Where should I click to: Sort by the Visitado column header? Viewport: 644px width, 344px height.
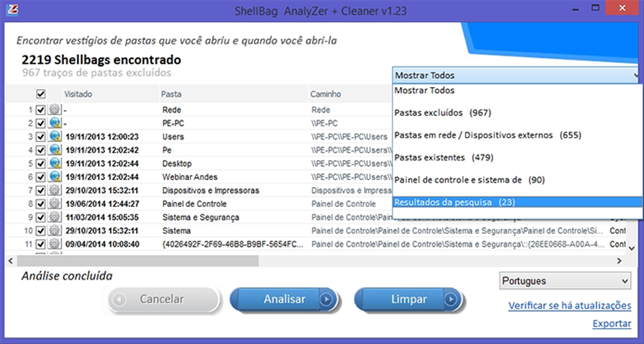[x=111, y=94]
